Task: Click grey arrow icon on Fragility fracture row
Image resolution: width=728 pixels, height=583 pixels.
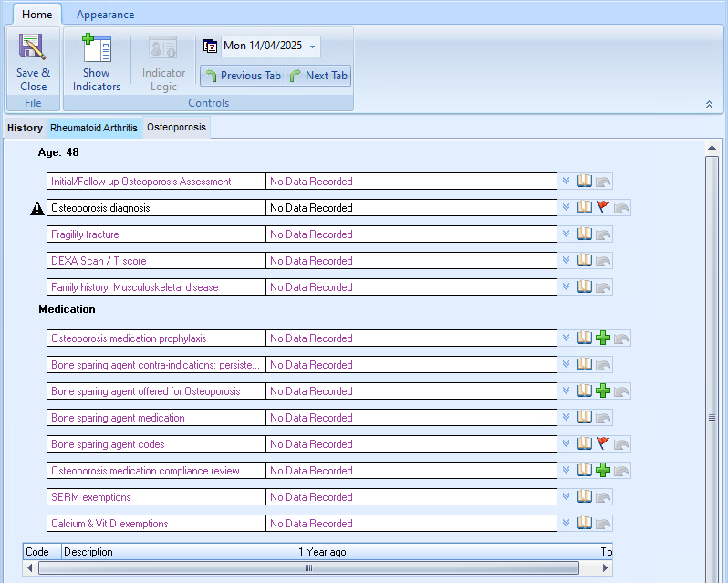Action: coord(603,234)
